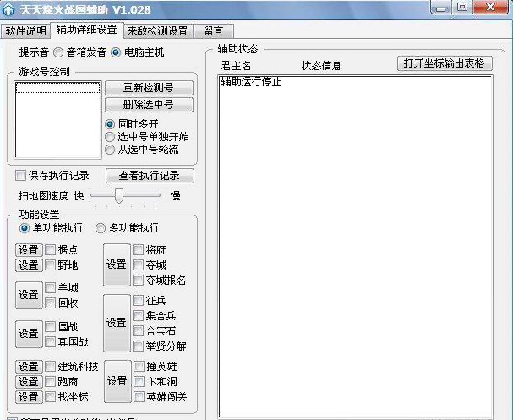Click 打开坐标输出表格 button
The image size is (513, 420).
pos(445,63)
